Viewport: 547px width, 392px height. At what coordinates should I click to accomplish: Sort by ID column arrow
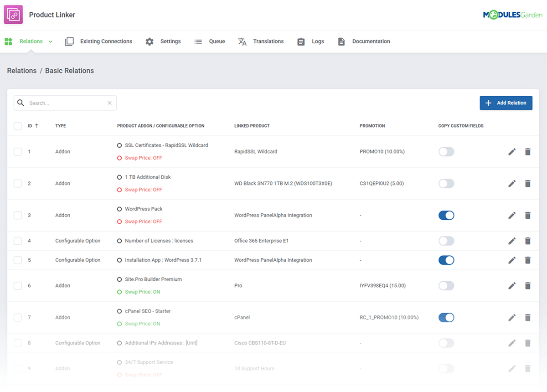(36, 126)
